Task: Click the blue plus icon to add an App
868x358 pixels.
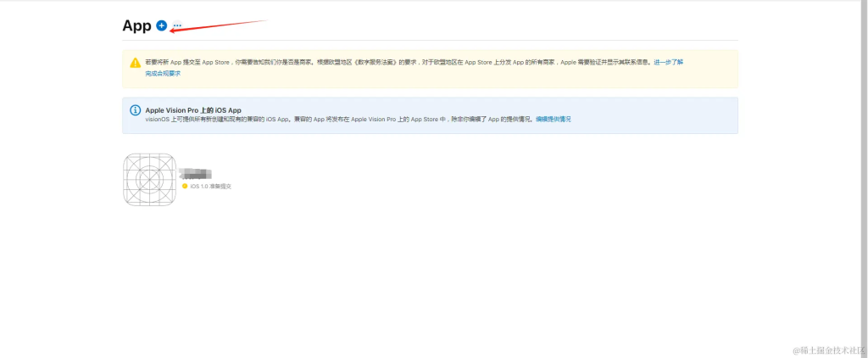Action: coord(161,26)
